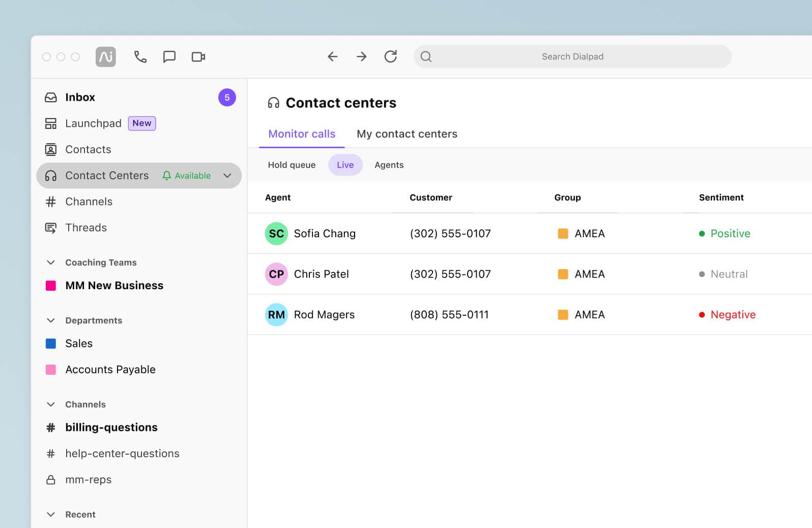Go forward with the right arrow

coord(362,57)
